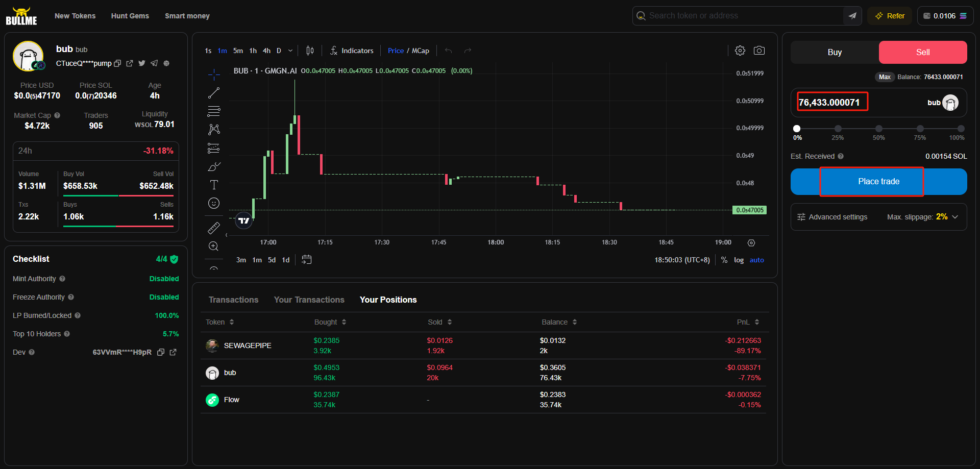Switch to the Buy side
This screenshot has height=469, width=980.
(835, 52)
